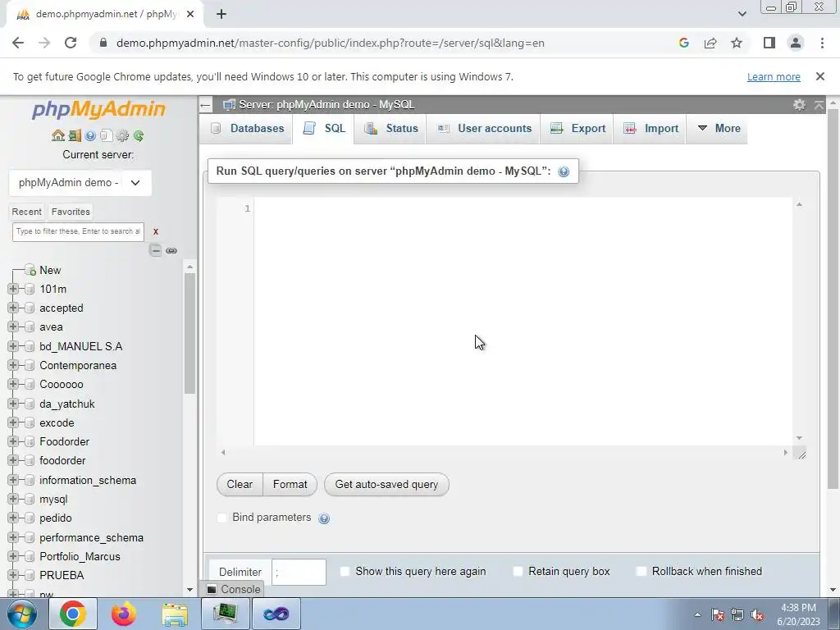840x630 pixels.
Task: Open phpMyAdmin documentation help icon in sidebar
Action: point(90,135)
